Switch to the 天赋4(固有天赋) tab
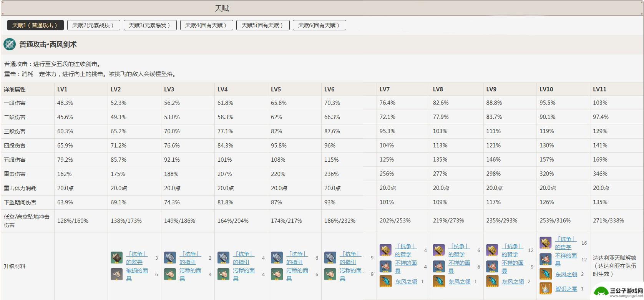This screenshot has width=644, height=300. click(x=206, y=25)
